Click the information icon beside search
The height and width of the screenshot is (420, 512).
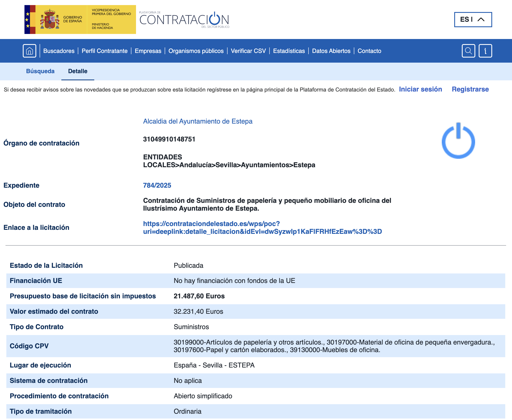pyautogui.click(x=486, y=51)
